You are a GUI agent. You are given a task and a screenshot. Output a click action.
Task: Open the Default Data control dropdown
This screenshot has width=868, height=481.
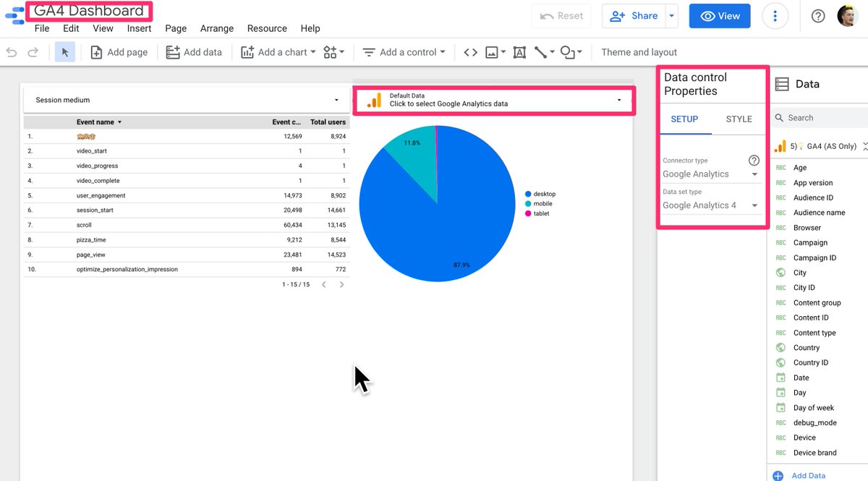pyautogui.click(x=494, y=100)
